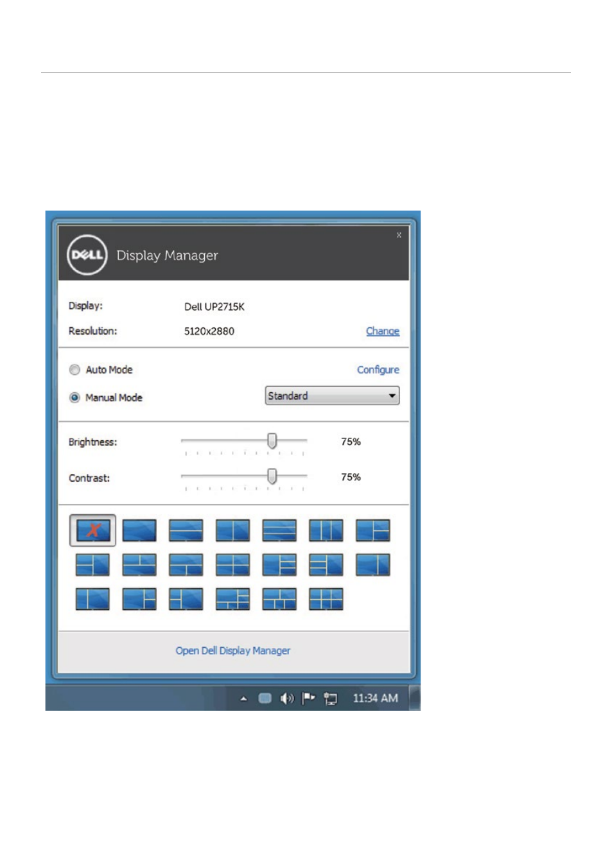Choose layout with narrow left column and wide right
Screen dimensions: 612x868
(92, 599)
